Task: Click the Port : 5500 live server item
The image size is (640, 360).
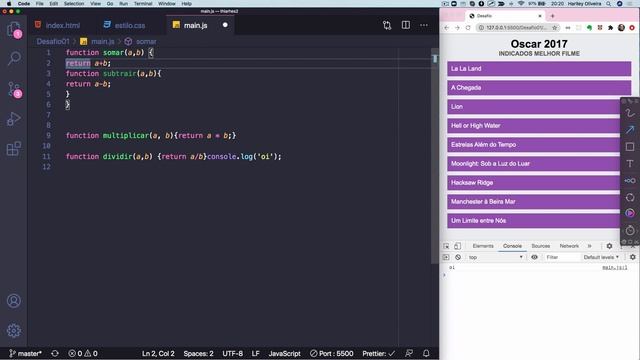Action: [x=331, y=353]
